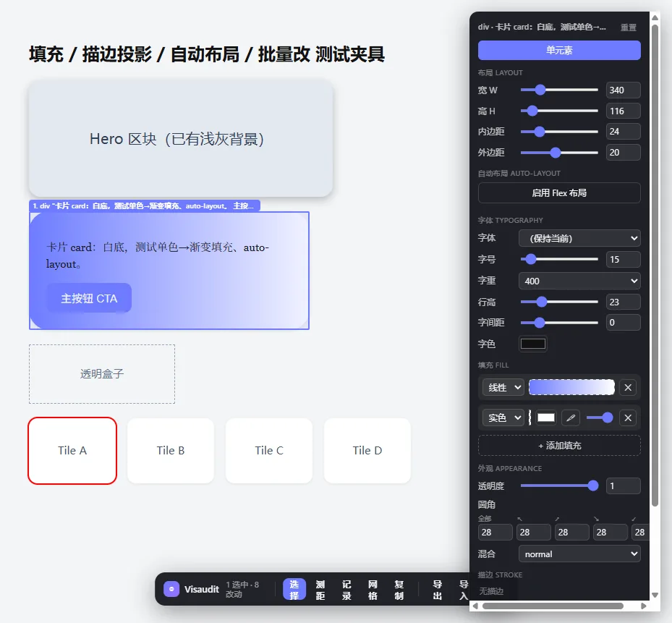Click the 无描边 no-stroke text

[x=491, y=591]
